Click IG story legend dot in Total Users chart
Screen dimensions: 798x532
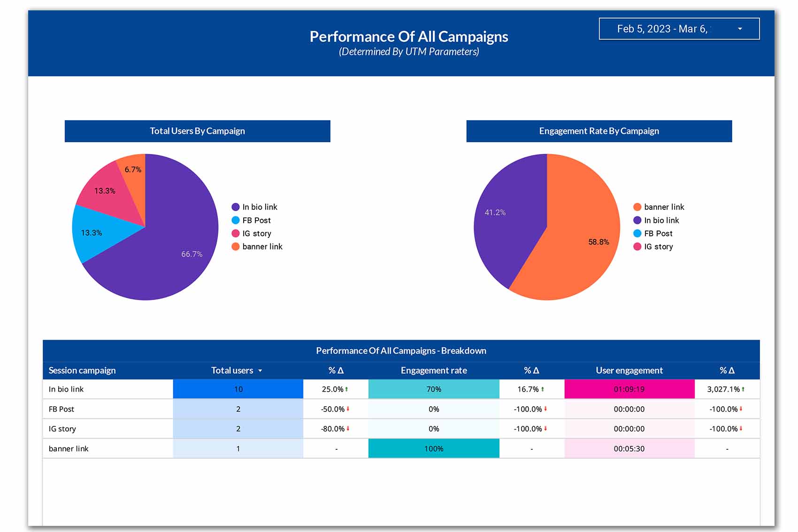click(236, 233)
